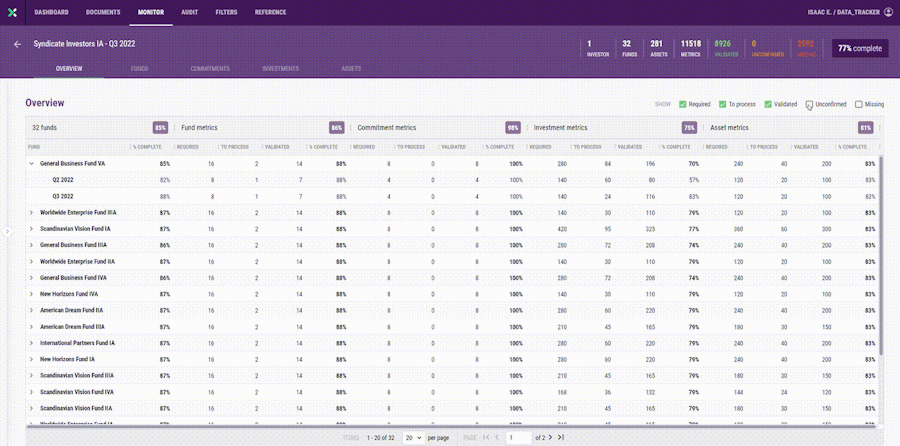Switch to the Investments tab
The image size is (900, 446).
coord(281,68)
